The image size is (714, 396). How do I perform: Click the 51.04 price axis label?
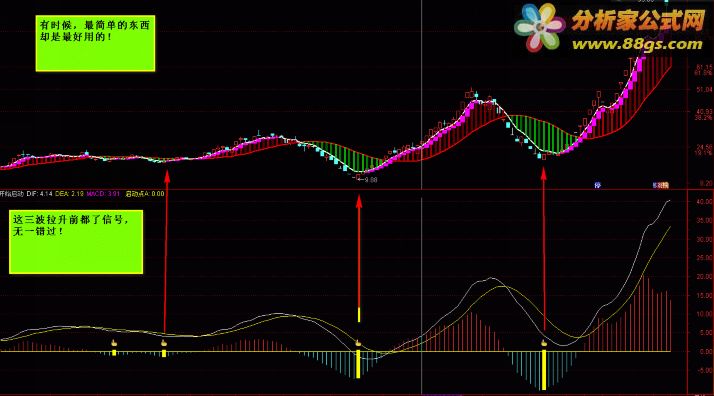click(704, 90)
